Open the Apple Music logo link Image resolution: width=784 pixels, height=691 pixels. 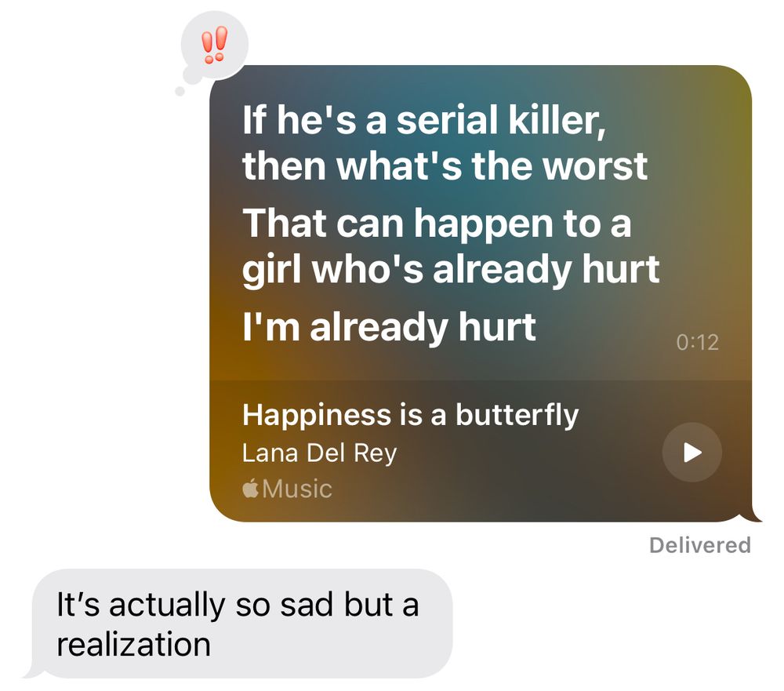tap(287, 489)
